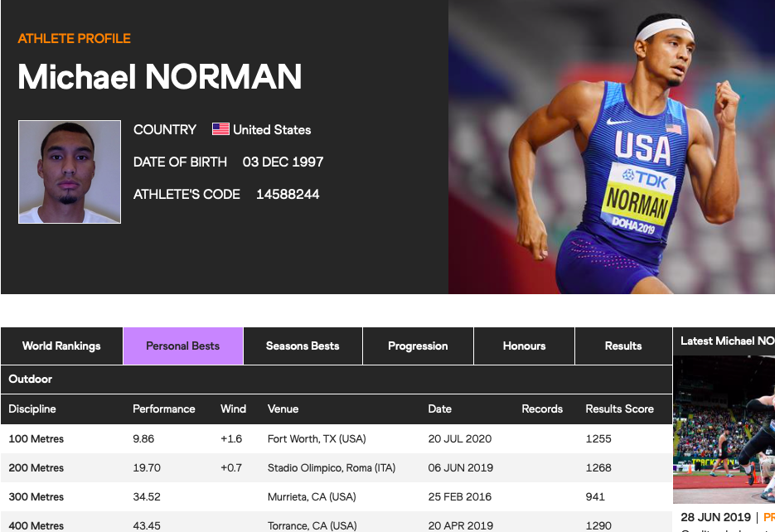Click the Wind column header
This screenshot has height=532, width=775.
tap(233, 409)
